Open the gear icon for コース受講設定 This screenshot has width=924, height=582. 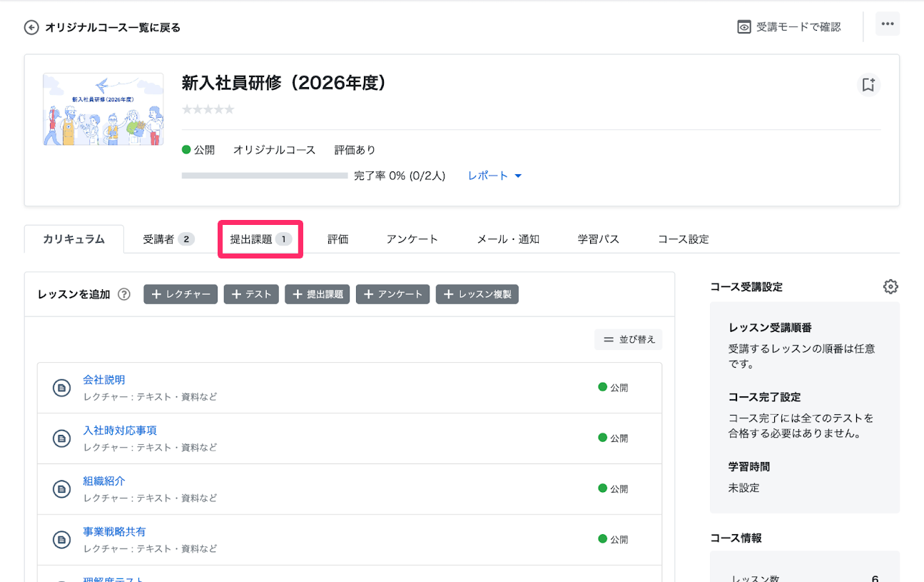pyautogui.click(x=890, y=287)
